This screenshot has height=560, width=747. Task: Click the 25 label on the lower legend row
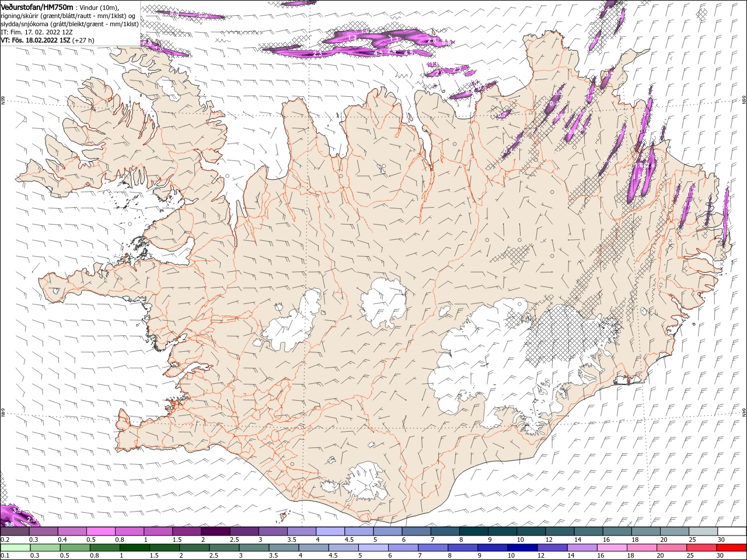coord(690,555)
